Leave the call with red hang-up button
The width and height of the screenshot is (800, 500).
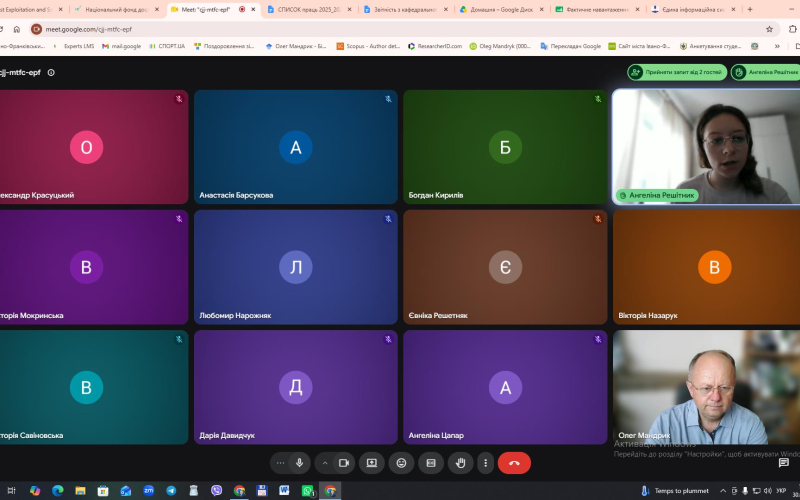coord(514,463)
